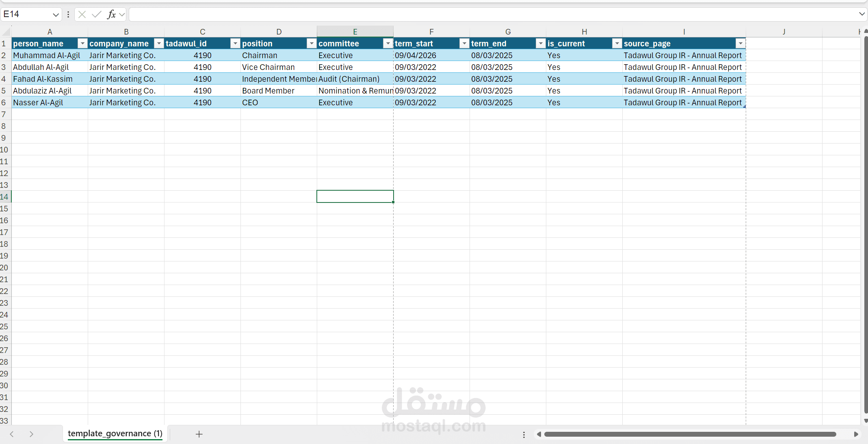
Task: Click horizontal scrollbar right arrow
Action: [x=856, y=434]
